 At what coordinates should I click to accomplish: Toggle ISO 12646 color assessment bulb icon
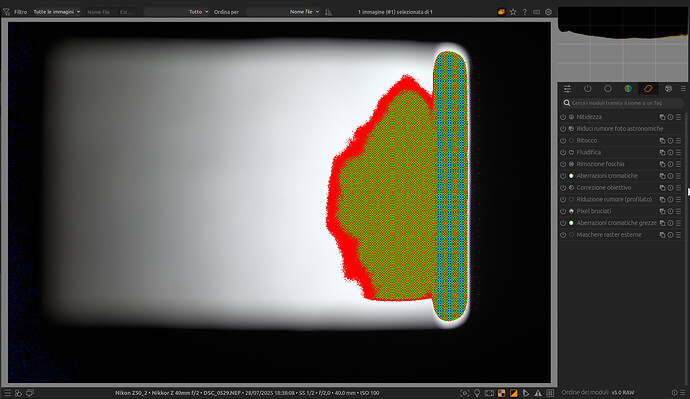tap(477, 393)
